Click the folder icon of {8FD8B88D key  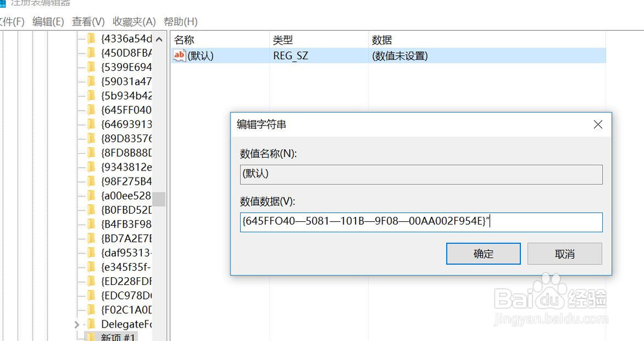point(91,152)
